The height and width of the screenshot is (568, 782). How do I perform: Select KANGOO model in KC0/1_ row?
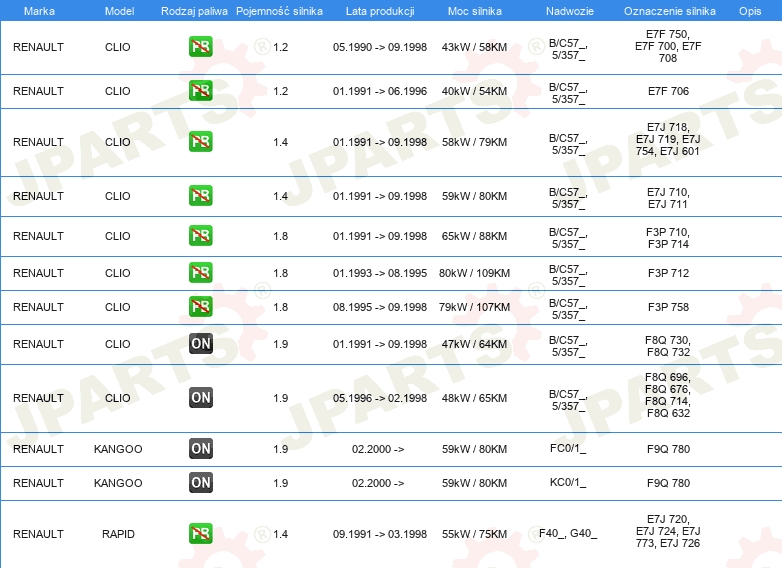118,483
